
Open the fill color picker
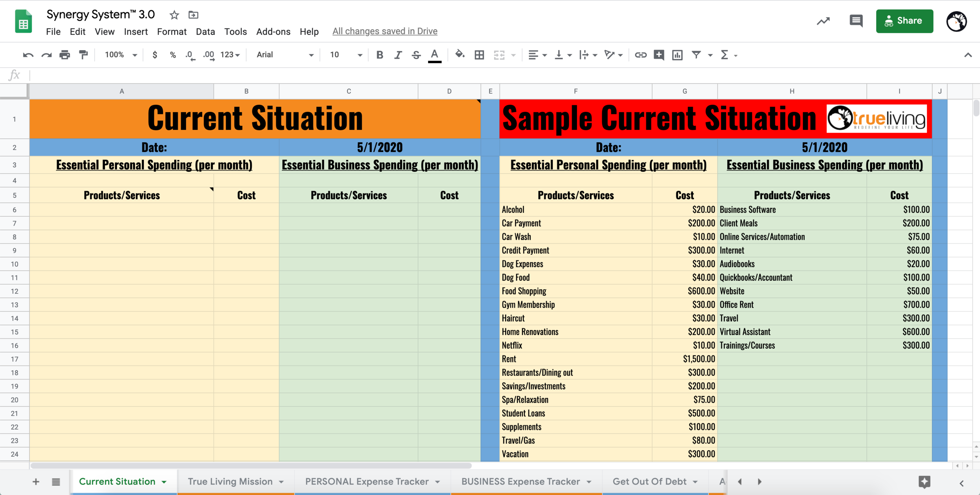460,55
